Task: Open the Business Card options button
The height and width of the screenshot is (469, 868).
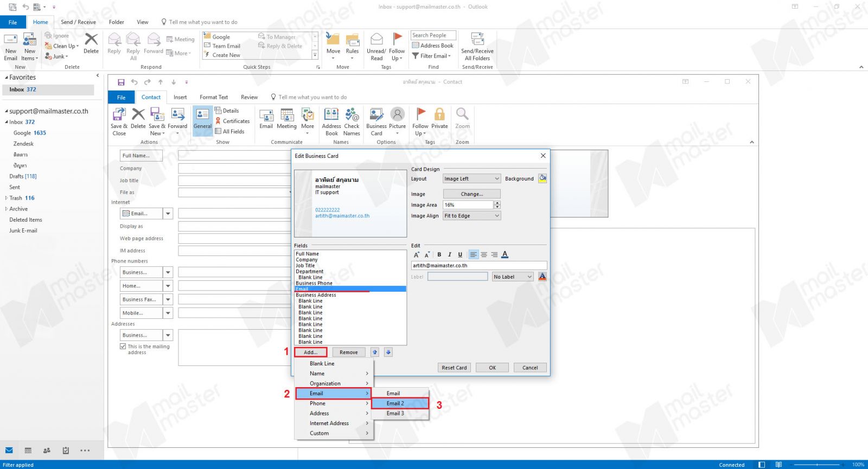Action: [x=376, y=121]
